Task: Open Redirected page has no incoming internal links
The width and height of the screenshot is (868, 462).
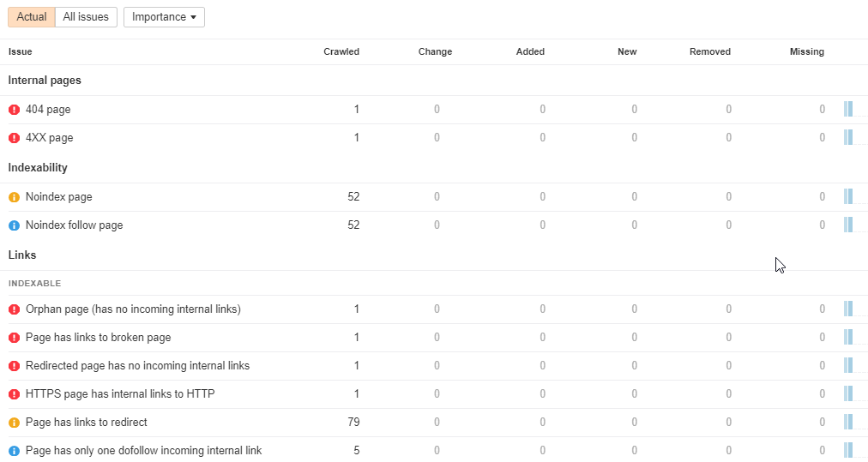Action: 137,366
